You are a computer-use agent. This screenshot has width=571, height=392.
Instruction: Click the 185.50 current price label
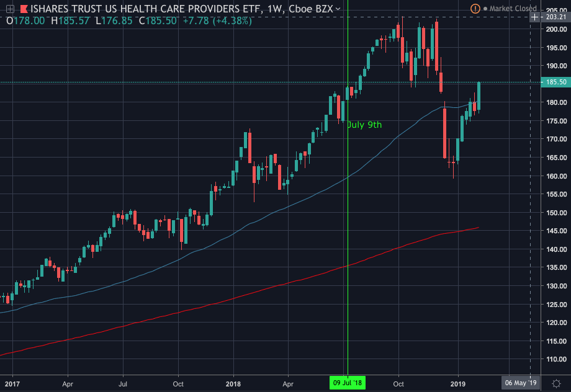tap(556, 82)
